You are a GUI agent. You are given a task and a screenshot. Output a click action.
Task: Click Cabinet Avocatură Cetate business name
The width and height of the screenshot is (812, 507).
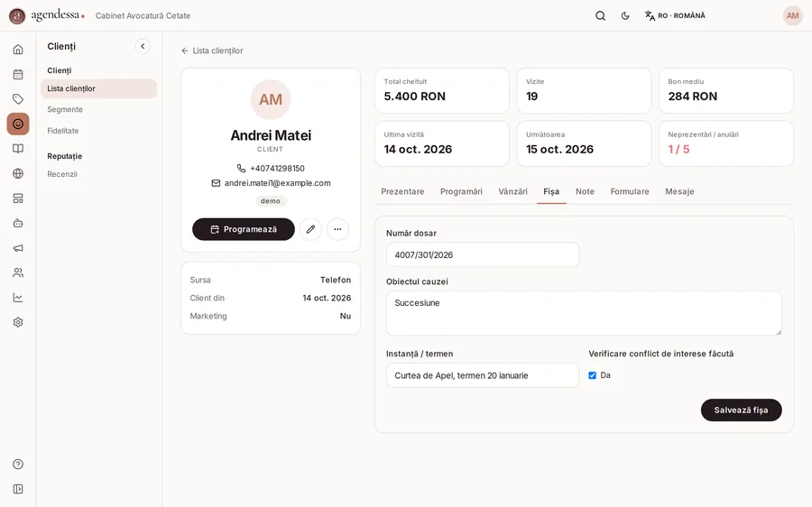pos(143,15)
